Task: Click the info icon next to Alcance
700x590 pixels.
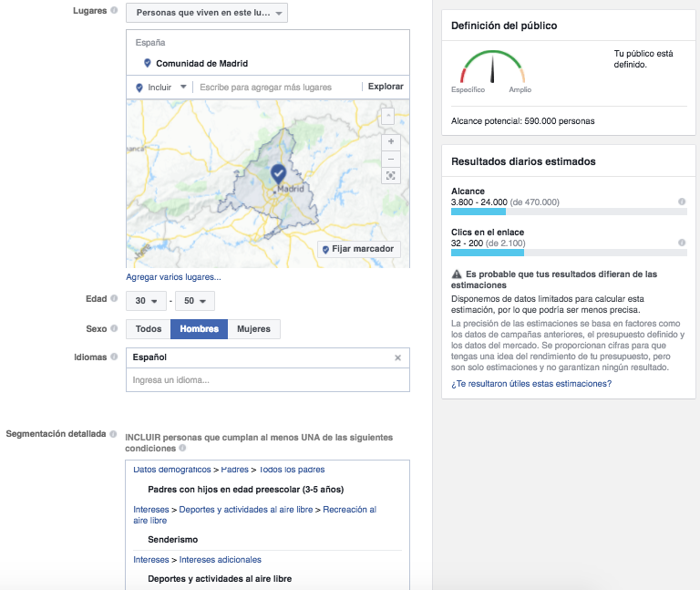Action: [x=682, y=202]
